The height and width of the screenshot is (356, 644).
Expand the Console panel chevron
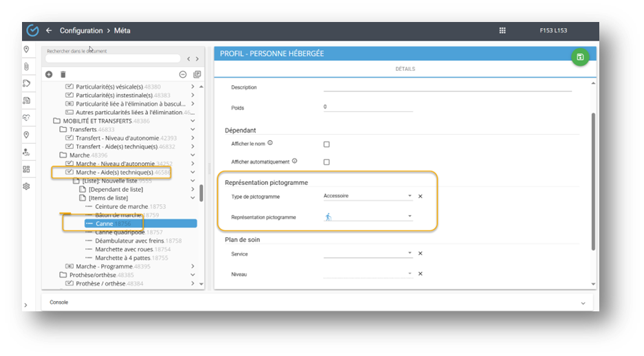tap(583, 302)
